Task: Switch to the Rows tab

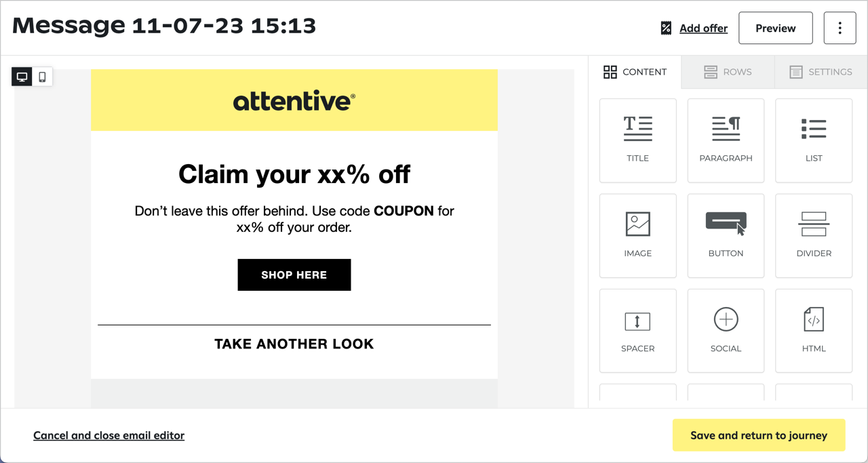Action: [x=728, y=72]
